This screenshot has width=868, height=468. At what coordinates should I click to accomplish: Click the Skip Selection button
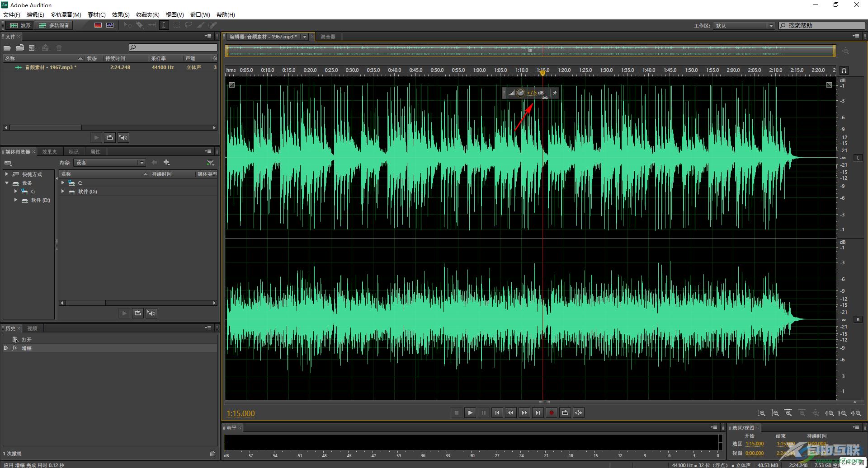(x=579, y=412)
